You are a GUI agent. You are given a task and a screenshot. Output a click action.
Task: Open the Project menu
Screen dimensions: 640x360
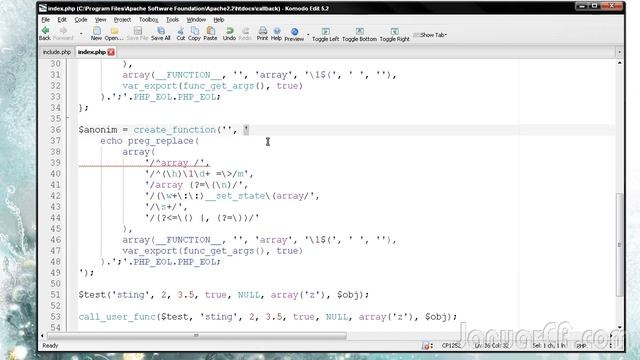point(122,20)
